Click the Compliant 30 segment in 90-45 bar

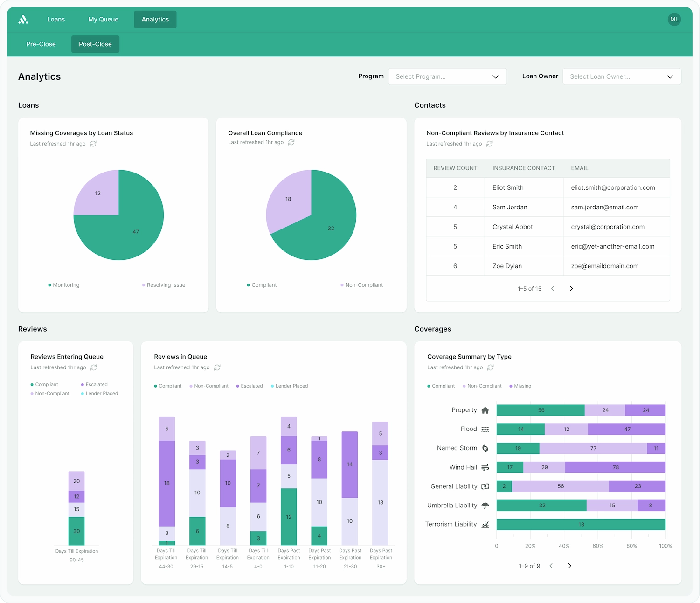click(x=76, y=531)
